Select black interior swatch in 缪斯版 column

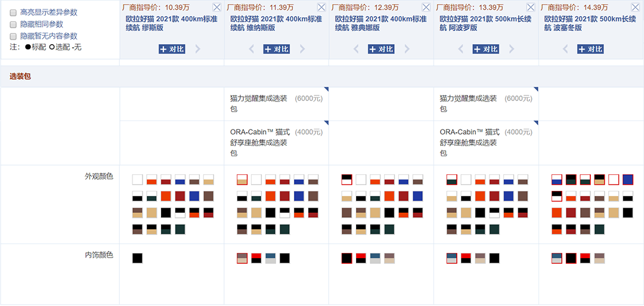[137, 258]
